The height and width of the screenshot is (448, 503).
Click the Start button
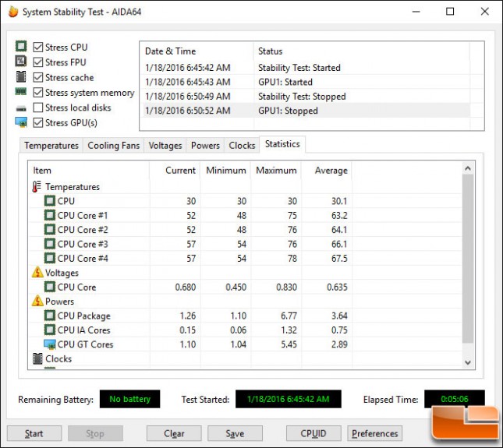tap(34, 433)
